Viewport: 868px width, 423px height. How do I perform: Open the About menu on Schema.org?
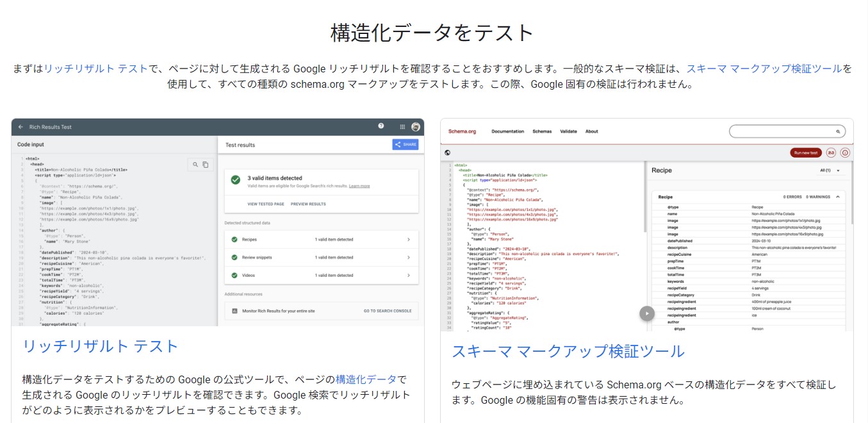tap(592, 131)
